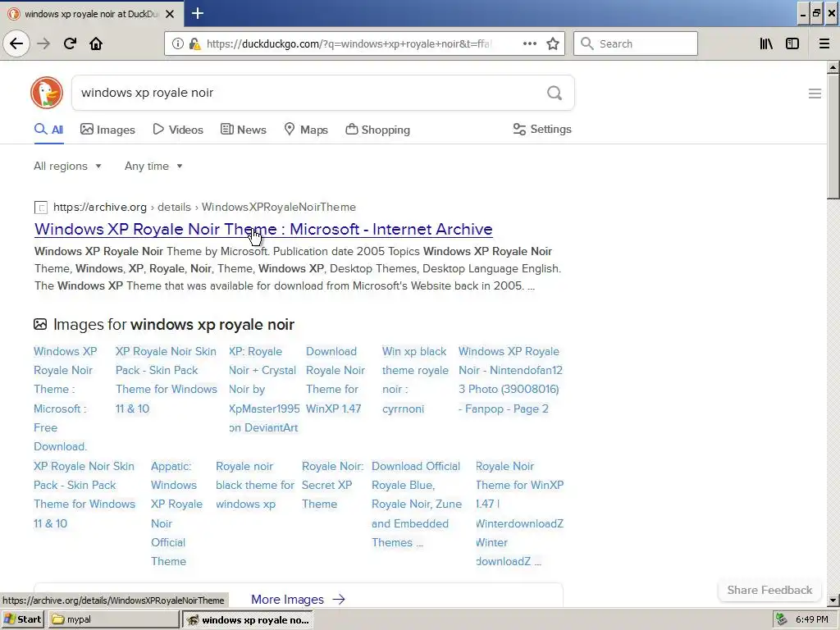Open 'XP: Royale Noir + Crystal Noir' DeviantArt link
The width and height of the screenshot is (840, 630).
(x=263, y=390)
